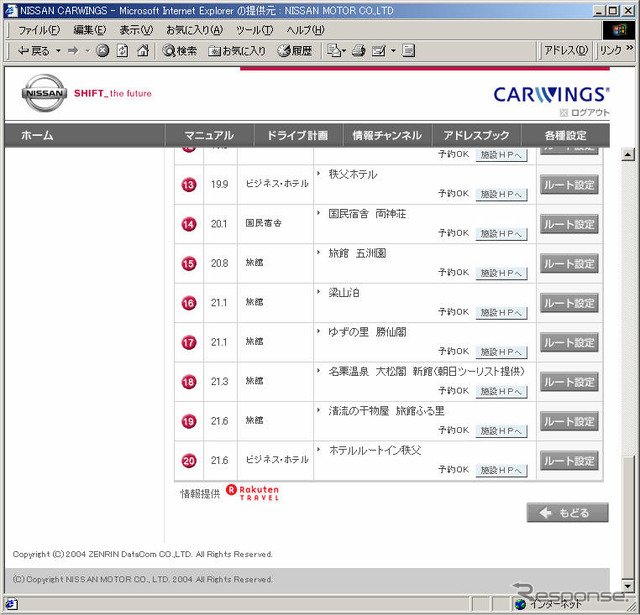
Task: Open the ゆずの里 勝仙閣 link
Action: 367,332
